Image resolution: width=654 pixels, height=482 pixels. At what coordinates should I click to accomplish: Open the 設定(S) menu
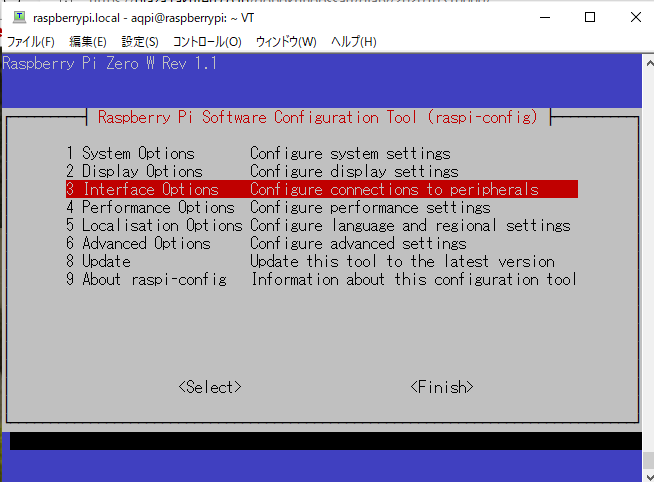click(140, 42)
